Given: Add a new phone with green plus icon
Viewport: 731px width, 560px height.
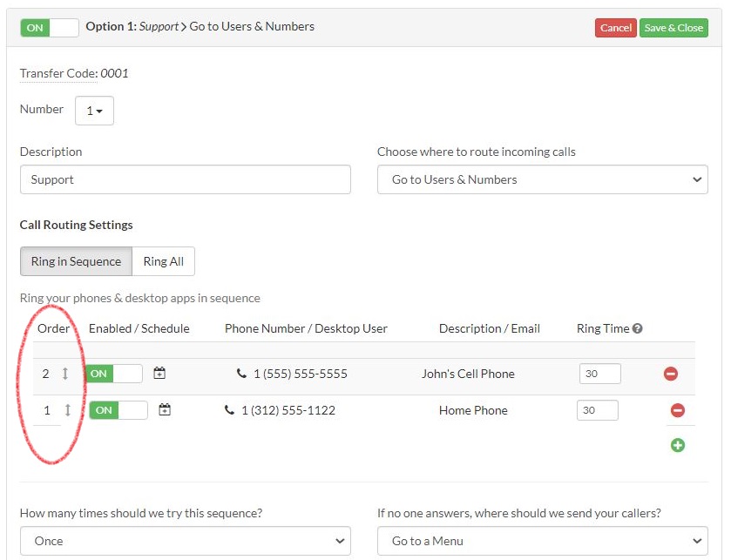Looking at the screenshot, I should click(x=678, y=445).
